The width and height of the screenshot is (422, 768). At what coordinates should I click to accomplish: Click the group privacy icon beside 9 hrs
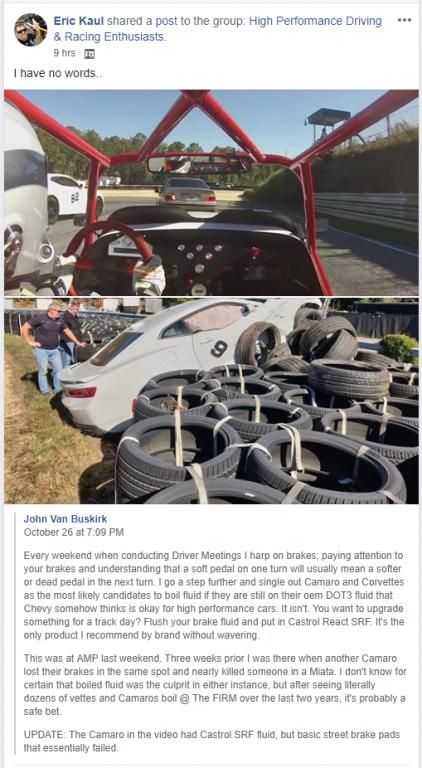click(89, 54)
